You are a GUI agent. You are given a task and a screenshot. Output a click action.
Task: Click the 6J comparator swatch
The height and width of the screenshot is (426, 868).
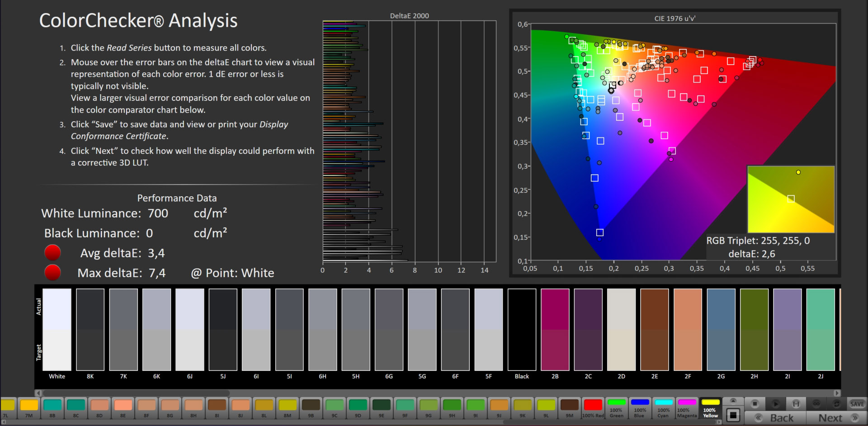click(x=189, y=330)
